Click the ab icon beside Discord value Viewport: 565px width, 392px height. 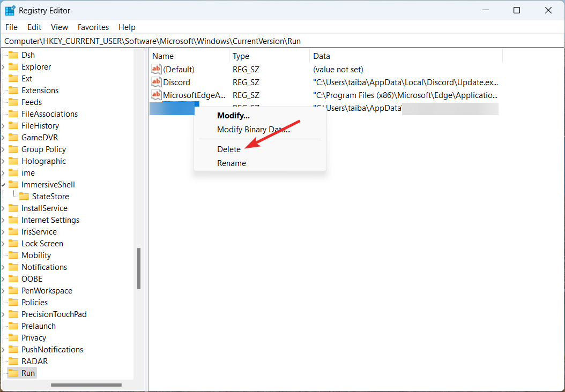[x=157, y=82]
